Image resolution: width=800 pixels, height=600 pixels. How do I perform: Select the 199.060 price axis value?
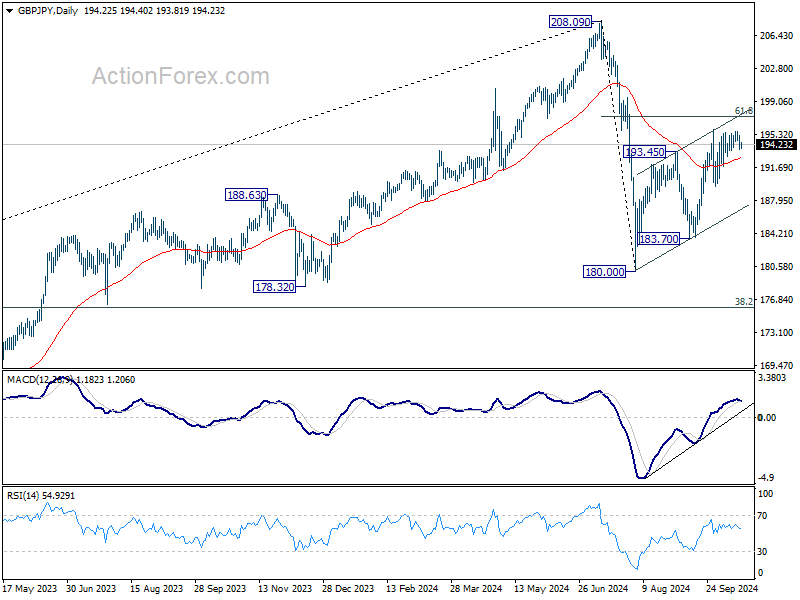pyautogui.click(x=777, y=102)
